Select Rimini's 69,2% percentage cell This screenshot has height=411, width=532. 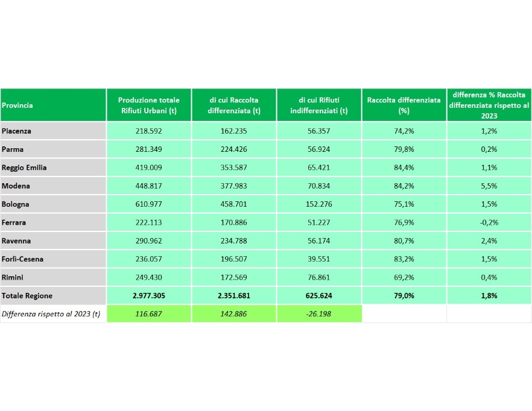(x=404, y=278)
